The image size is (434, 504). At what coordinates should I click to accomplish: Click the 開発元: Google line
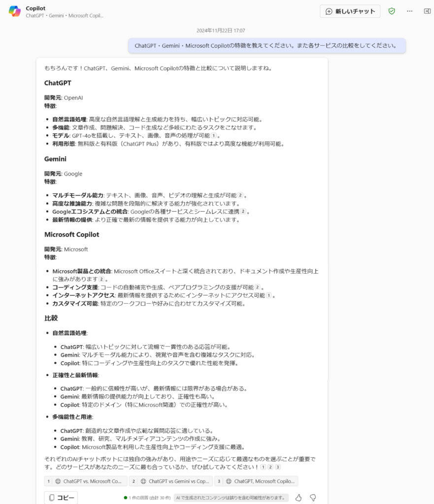pos(64,174)
